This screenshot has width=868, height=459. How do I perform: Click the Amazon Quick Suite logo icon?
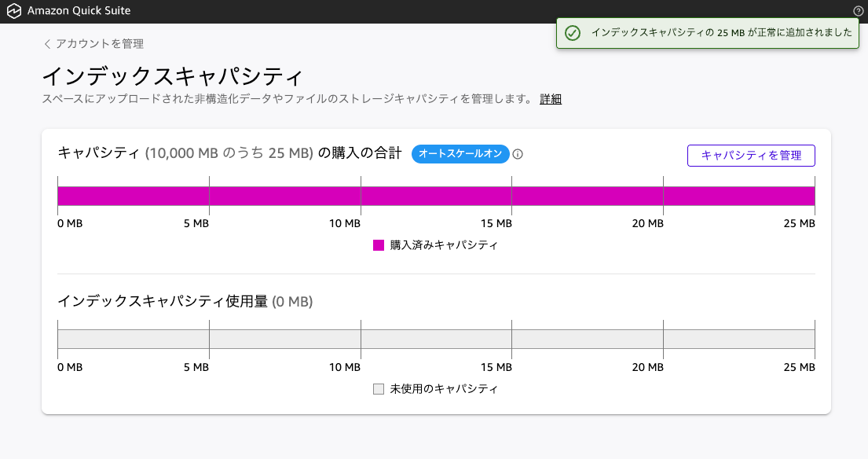click(13, 12)
